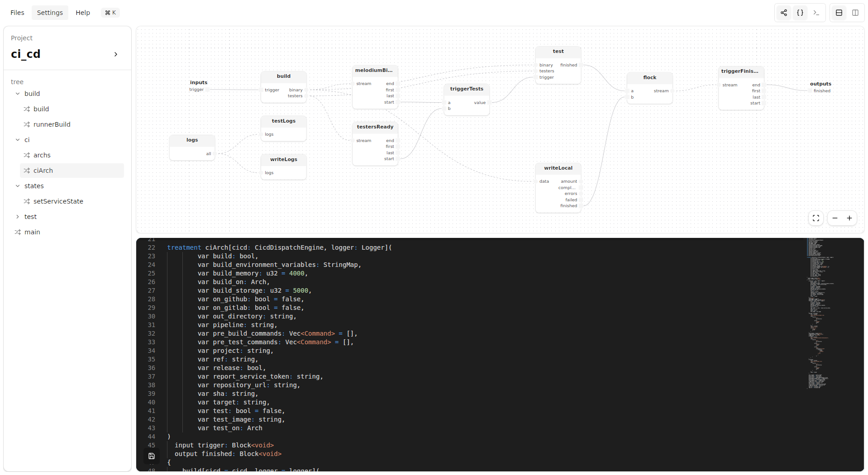Toggle the graph view panel button
The height and width of the screenshot is (475, 868).
[x=783, y=13]
